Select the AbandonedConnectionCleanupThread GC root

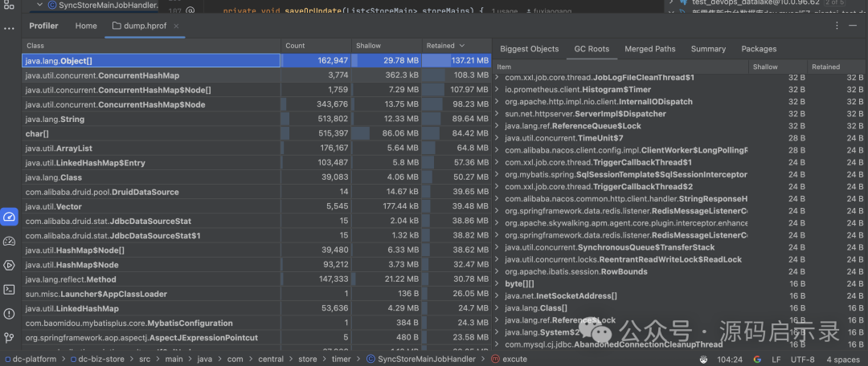[x=681, y=344]
